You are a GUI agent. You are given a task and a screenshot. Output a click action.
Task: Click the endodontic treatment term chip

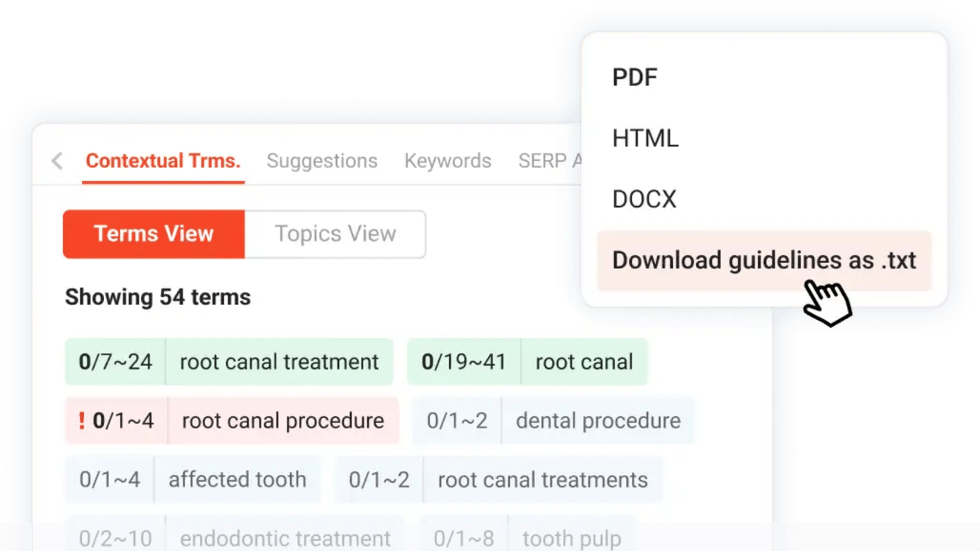(x=235, y=538)
